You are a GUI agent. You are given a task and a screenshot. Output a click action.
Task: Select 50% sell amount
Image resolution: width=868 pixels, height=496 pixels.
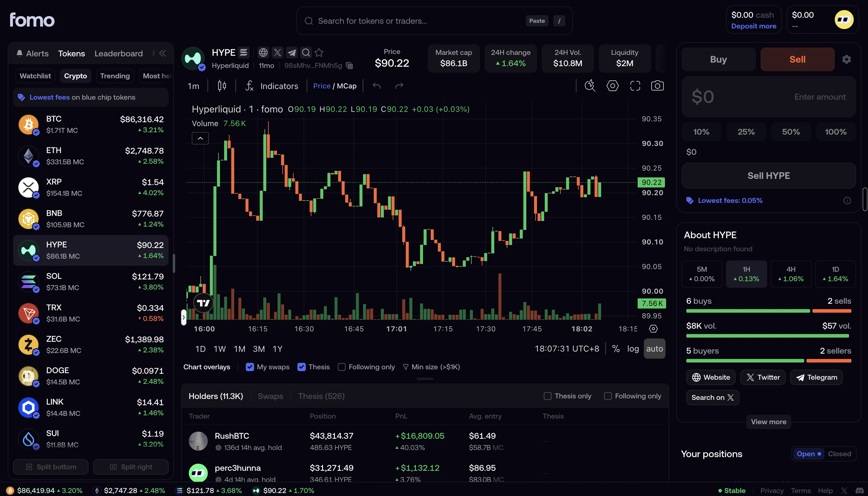(x=791, y=132)
